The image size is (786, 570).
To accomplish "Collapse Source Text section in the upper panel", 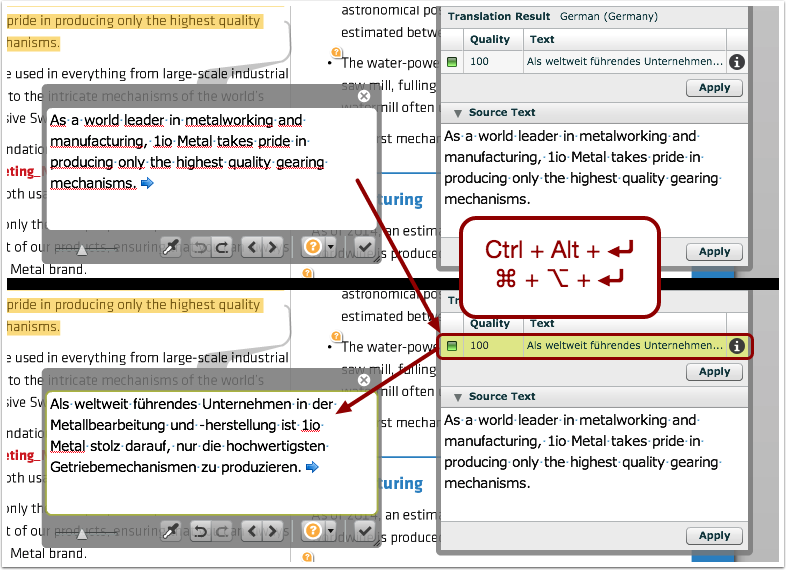I will 457,113.
